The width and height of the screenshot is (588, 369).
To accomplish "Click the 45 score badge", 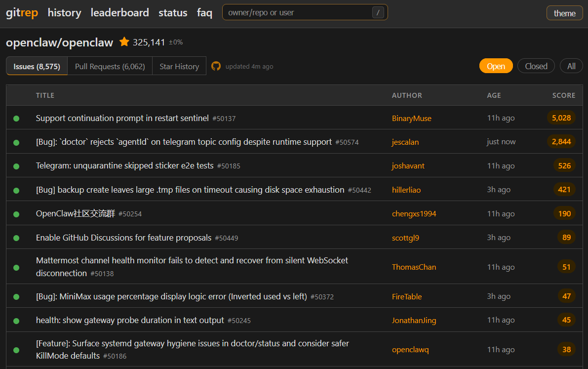I will pyautogui.click(x=566, y=320).
